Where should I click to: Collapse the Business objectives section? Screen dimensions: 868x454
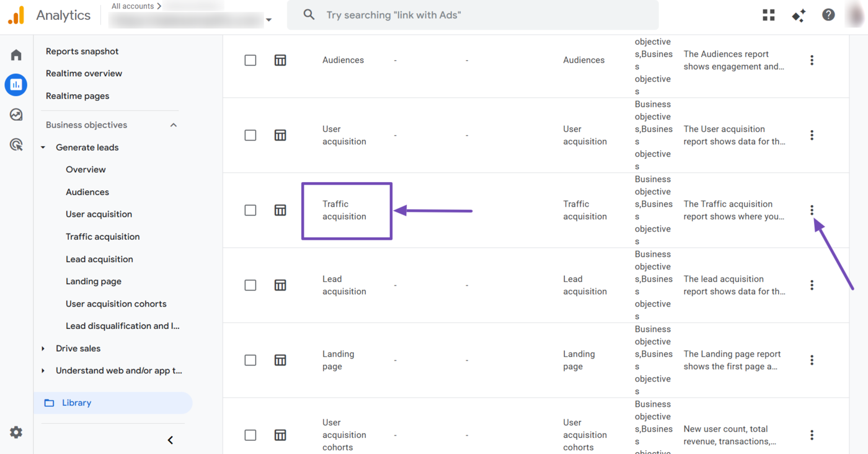click(x=174, y=124)
